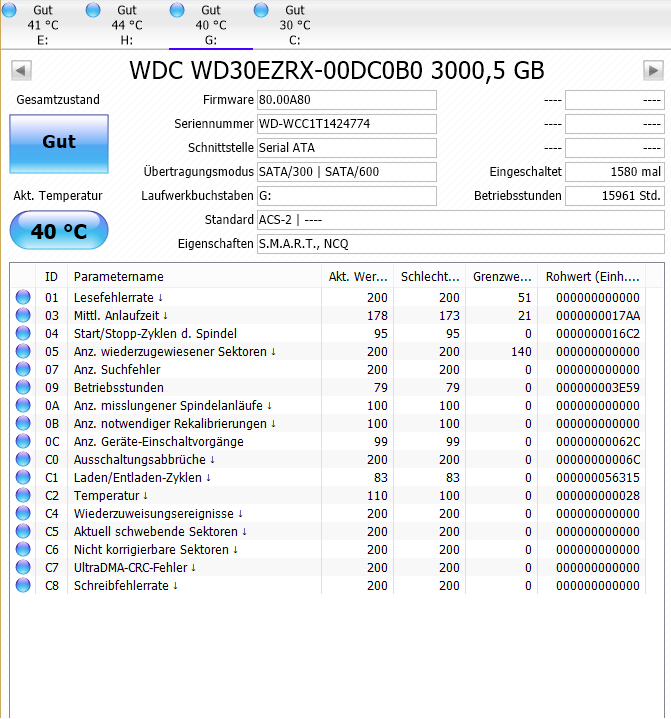Click status orb of Nicht korrigierbare Sektoren row
This screenshot has height=719, width=671.
click(x=23, y=549)
